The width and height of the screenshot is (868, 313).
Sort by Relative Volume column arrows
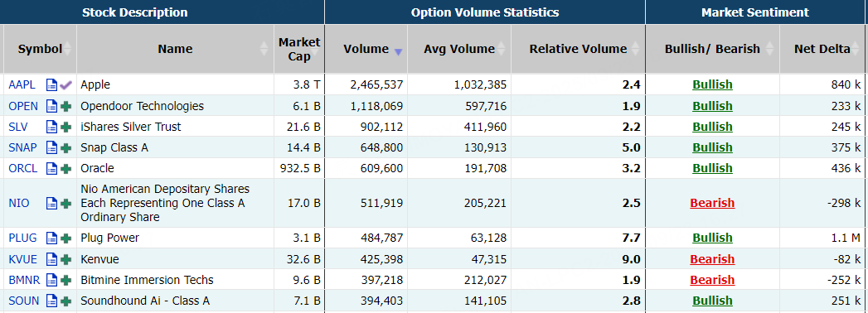[635, 49]
